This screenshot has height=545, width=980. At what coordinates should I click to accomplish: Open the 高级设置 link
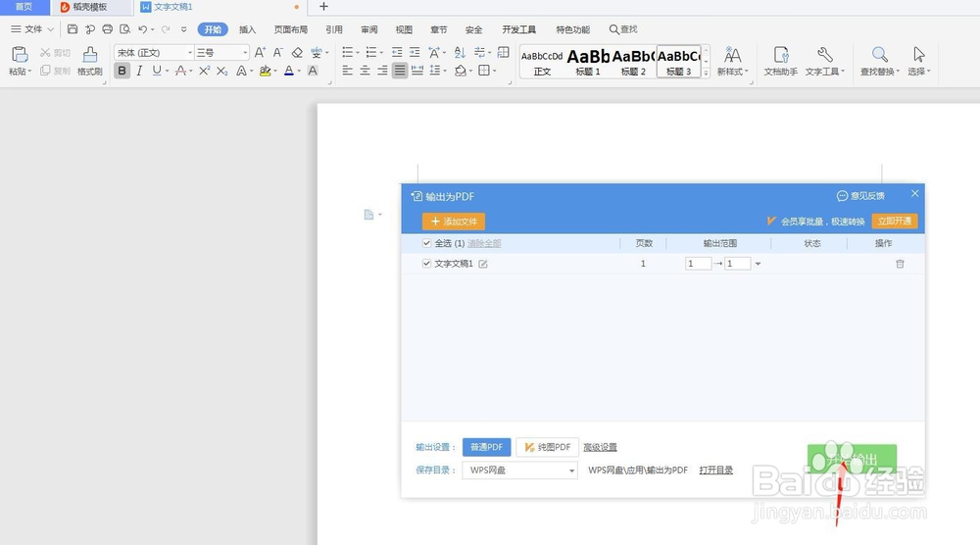(600, 447)
